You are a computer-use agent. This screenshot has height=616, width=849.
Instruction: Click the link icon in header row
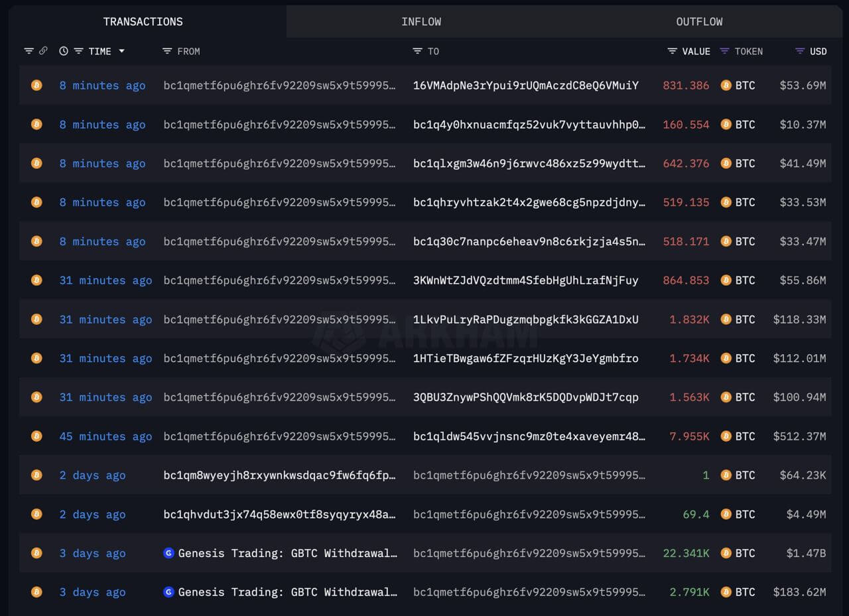coord(43,51)
